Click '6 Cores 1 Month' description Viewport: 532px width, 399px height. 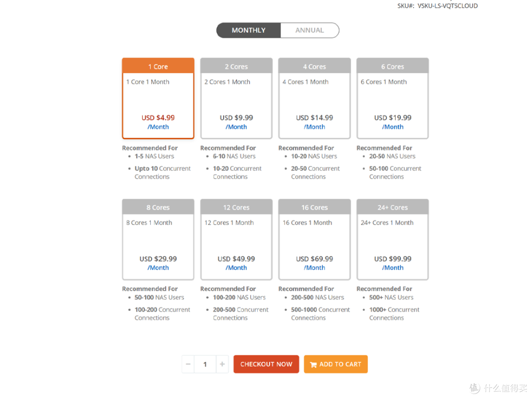(x=384, y=82)
